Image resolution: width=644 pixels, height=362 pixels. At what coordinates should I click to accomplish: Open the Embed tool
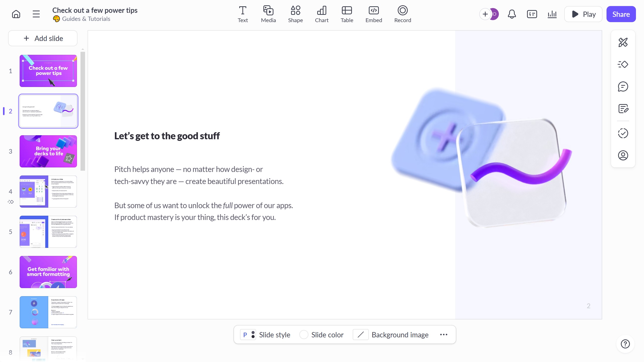(374, 14)
